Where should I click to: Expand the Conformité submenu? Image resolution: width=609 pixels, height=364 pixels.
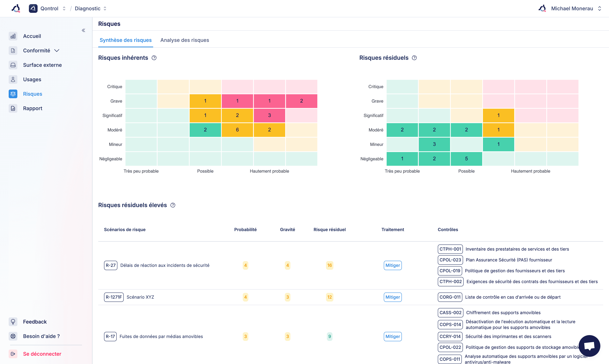57,51
